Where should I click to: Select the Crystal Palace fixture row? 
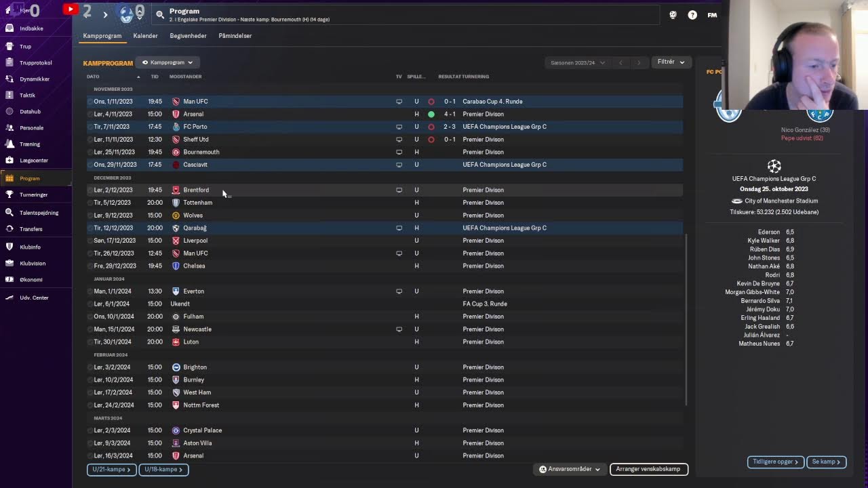[x=384, y=430]
